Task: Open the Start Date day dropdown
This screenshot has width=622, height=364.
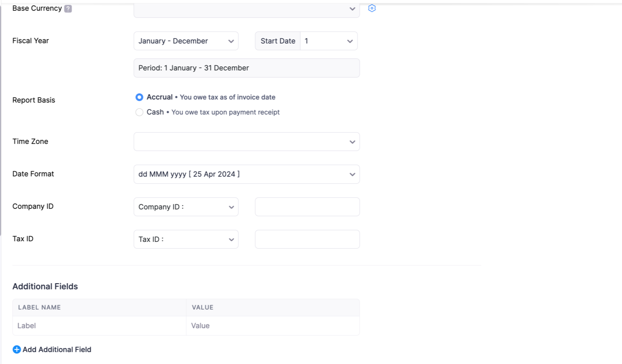Action: coord(328,41)
